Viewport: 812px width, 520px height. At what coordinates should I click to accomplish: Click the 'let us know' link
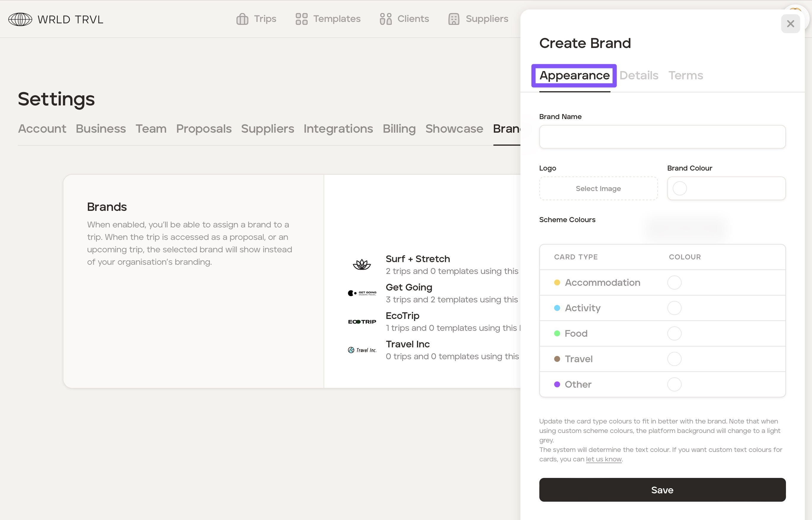[x=603, y=459]
